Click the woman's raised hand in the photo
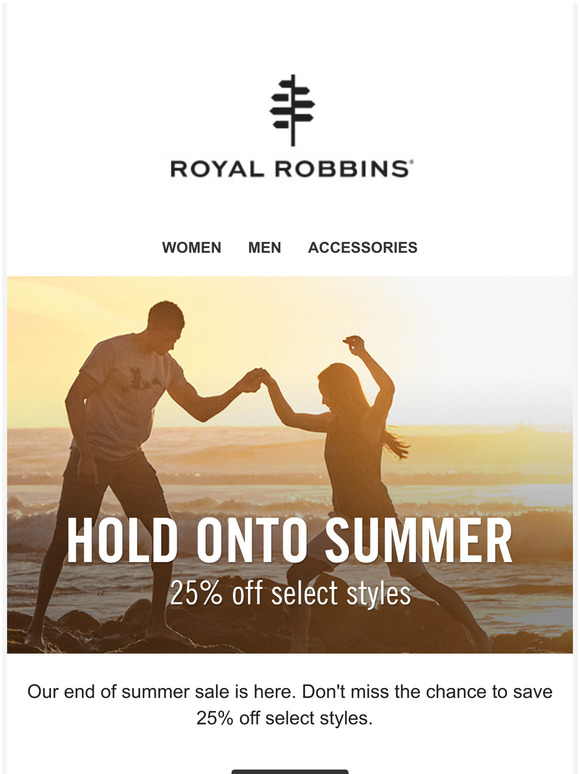The width and height of the screenshot is (580, 774). coord(354,345)
